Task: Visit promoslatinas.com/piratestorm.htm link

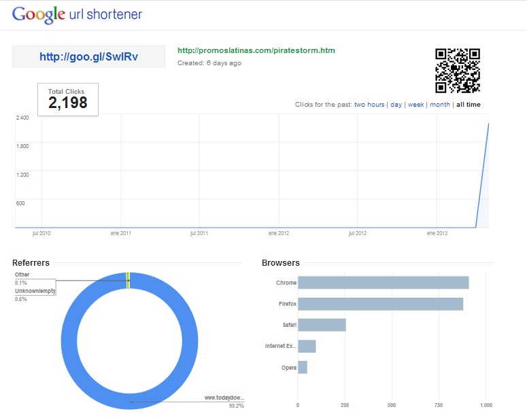Action: pyautogui.click(x=256, y=50)
